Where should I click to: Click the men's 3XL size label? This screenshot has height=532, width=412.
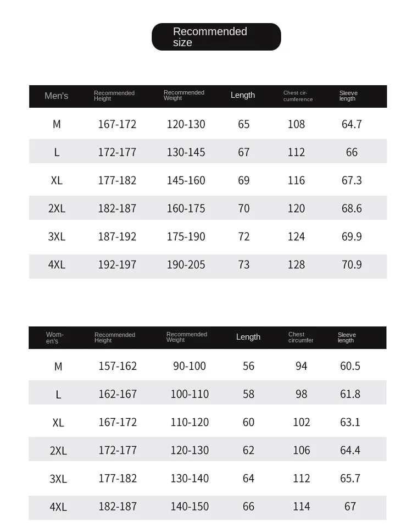57,236
